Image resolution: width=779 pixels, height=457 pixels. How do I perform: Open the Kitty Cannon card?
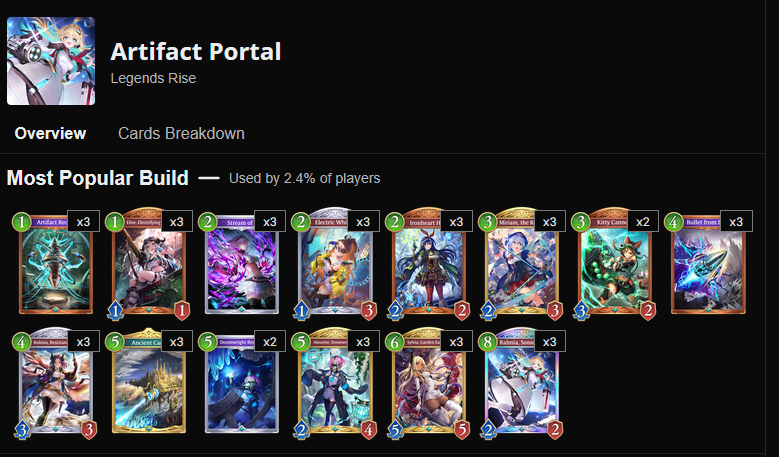pyautogui.click(x=615, y=265)
